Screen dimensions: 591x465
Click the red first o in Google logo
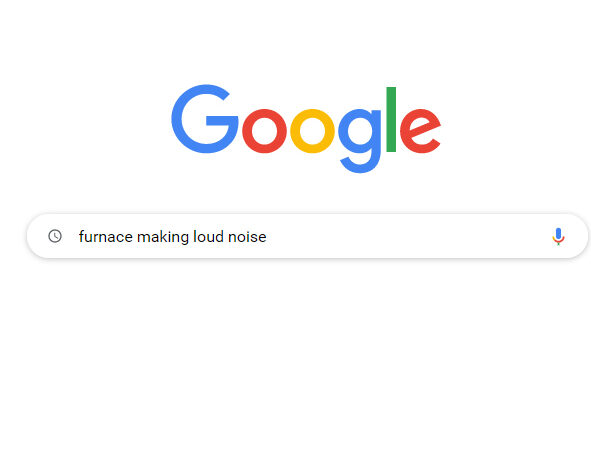tap(264, 131)
